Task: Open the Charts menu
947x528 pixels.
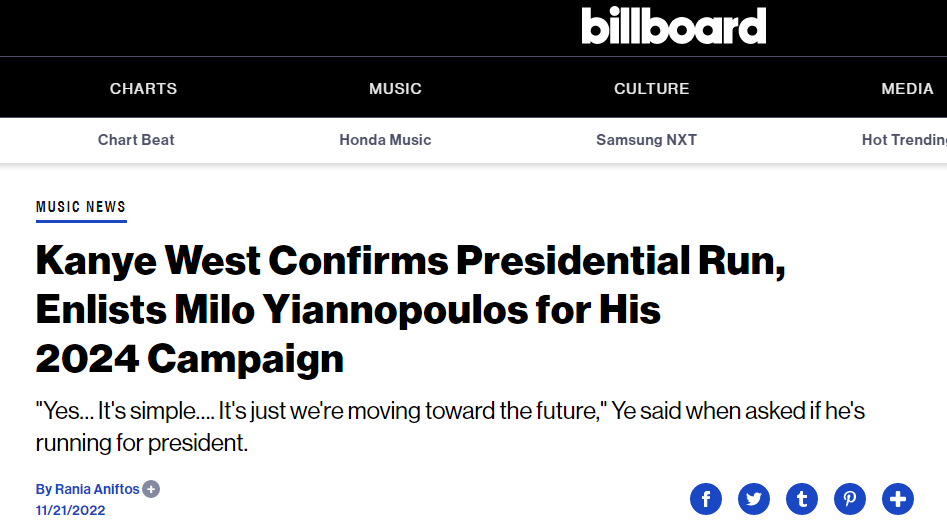Action: click(143, 89)
